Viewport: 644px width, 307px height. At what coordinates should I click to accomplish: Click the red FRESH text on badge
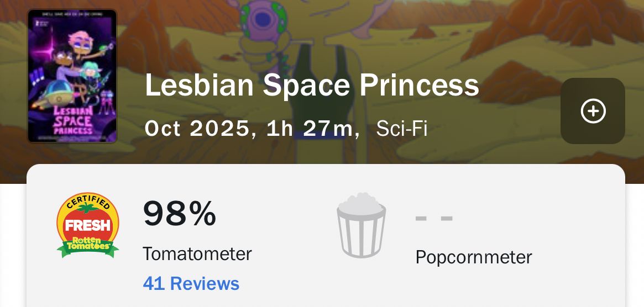pos(88,225)
